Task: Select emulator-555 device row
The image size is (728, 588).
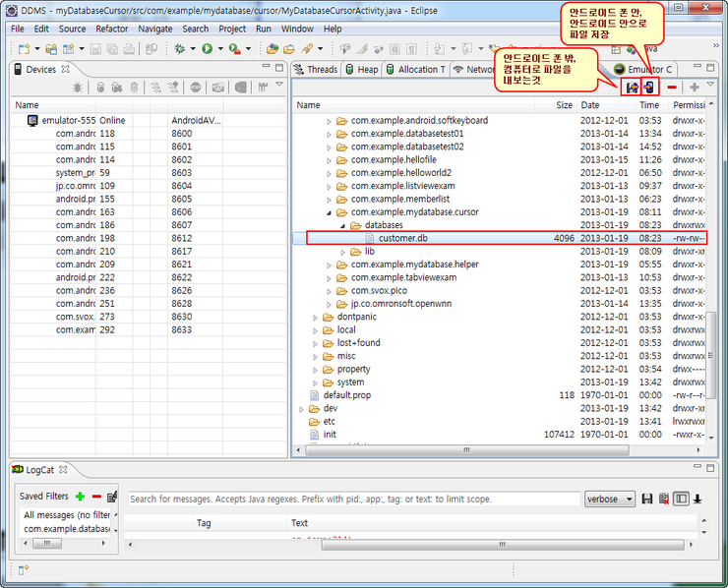Action: [x=149, y=120]
